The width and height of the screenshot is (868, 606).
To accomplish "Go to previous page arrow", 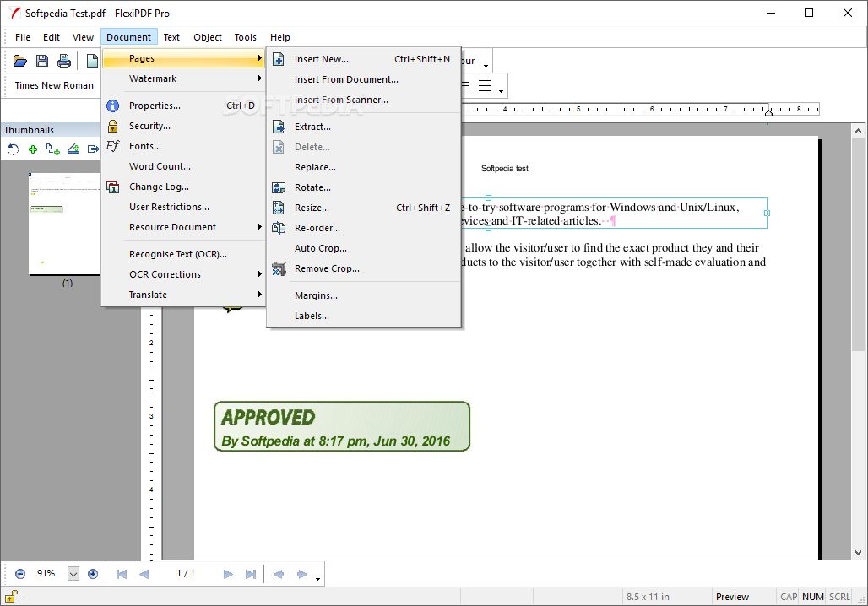I will tap(144, 574).
